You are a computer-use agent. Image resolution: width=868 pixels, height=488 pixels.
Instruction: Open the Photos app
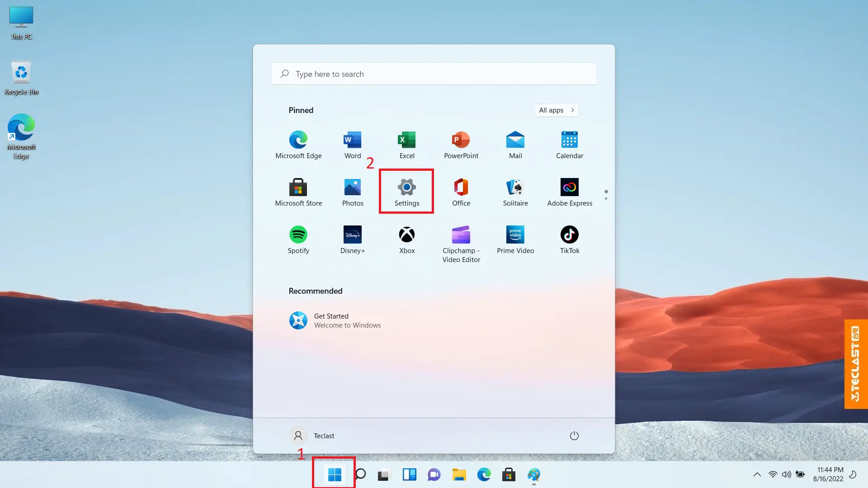[352, 188]
